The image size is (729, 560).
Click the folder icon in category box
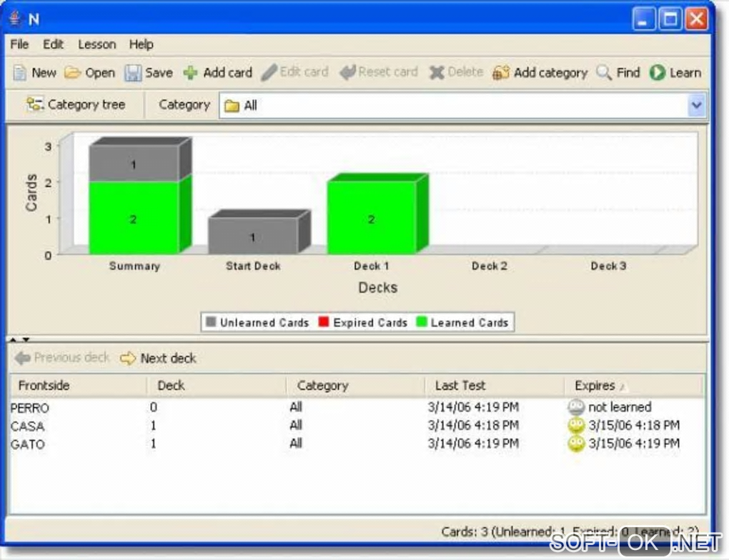click(x=232, y=106)
